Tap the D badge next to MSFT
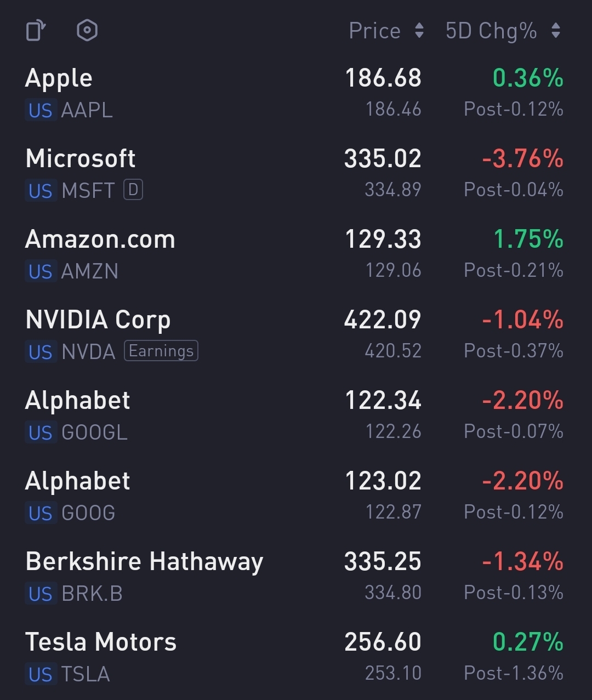 (x=133, y=190)
